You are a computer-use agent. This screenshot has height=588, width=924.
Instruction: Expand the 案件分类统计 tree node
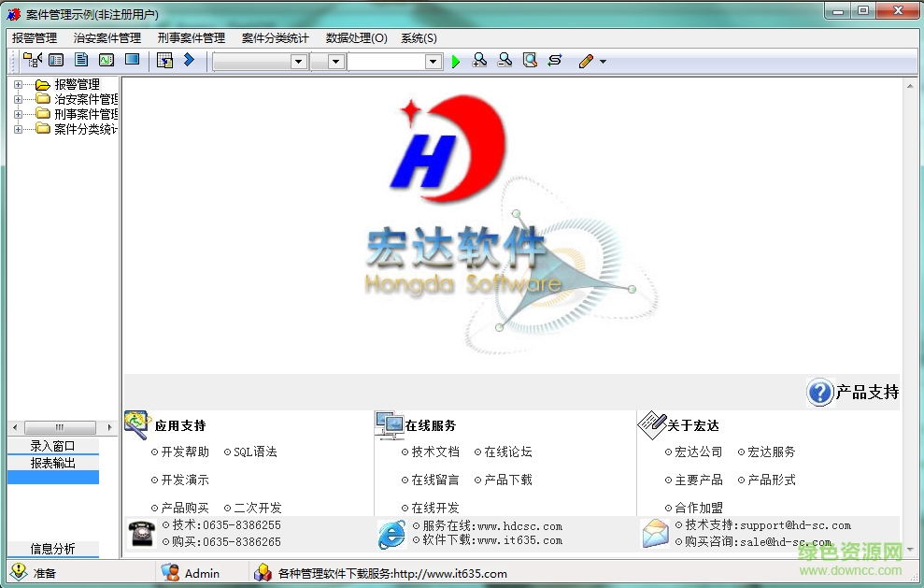tap(19, 129)
